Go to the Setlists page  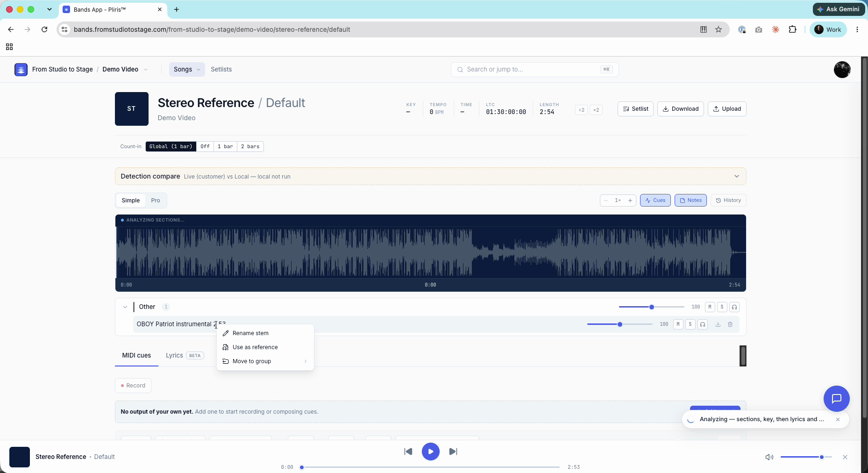221,70
